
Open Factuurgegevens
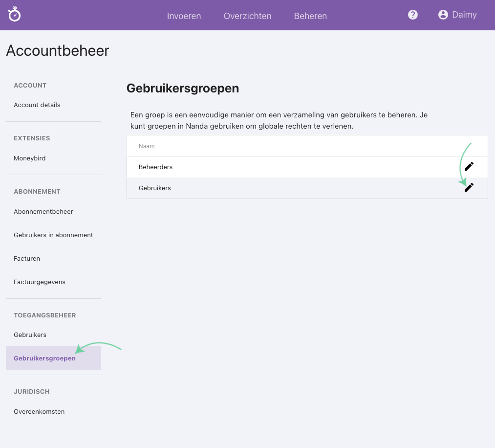[x=39, y=282]
